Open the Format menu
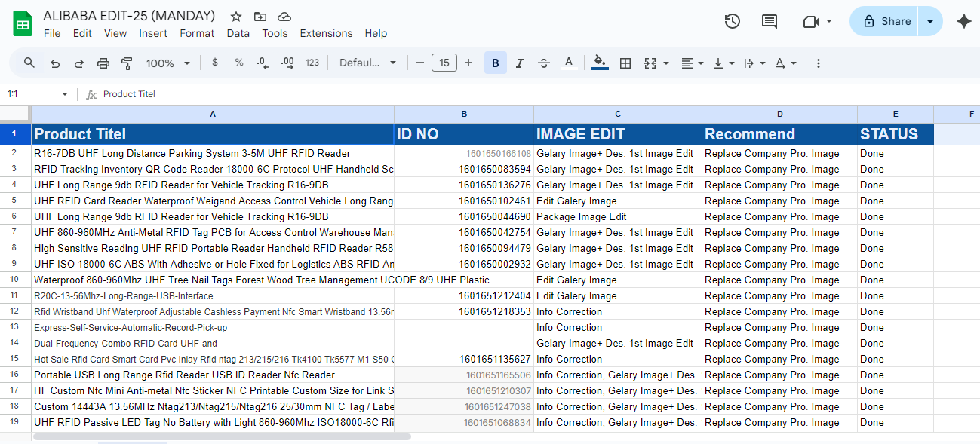The image size is (980, 444). coord(197,33)
